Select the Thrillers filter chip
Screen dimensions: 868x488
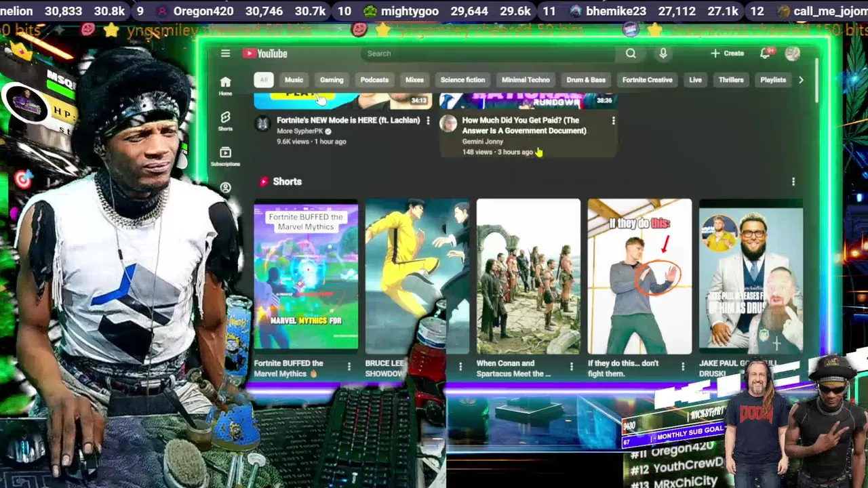[x=731, y=80]
